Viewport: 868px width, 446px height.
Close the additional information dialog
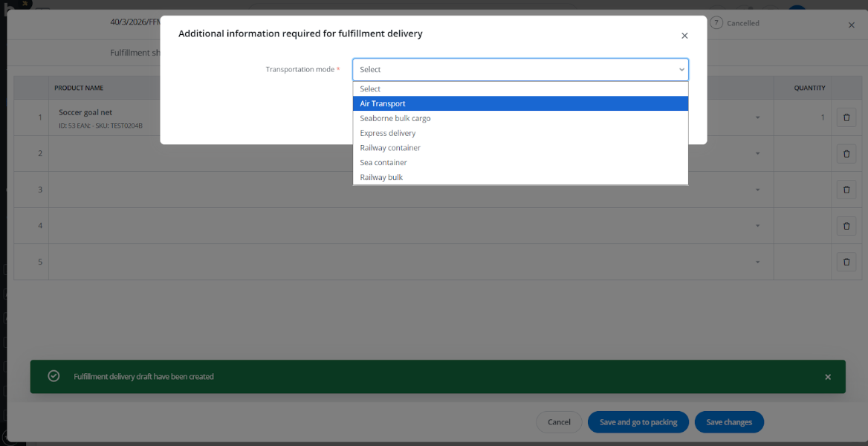point(684,36)
